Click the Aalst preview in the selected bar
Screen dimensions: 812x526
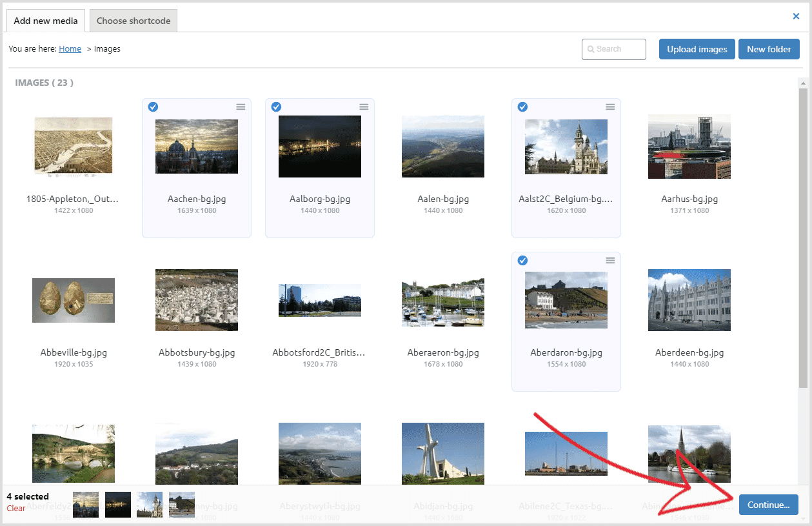pyautogui.click(x=150, y=505)
